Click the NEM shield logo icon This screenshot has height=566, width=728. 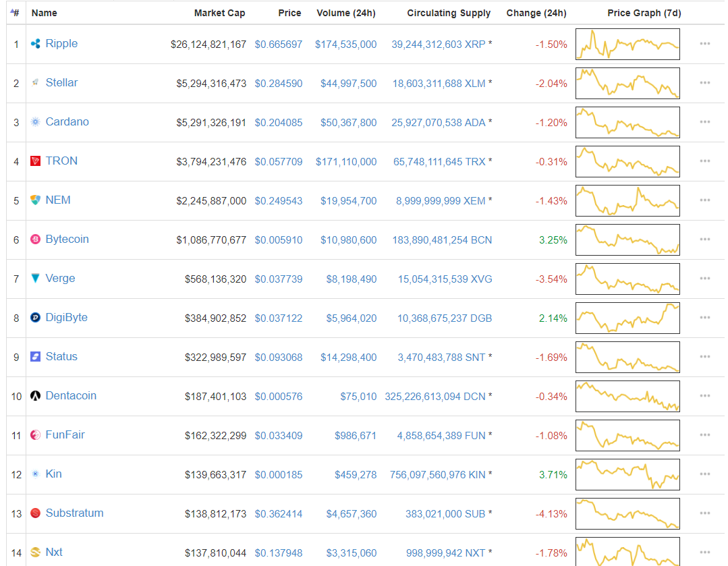point(35,200)
